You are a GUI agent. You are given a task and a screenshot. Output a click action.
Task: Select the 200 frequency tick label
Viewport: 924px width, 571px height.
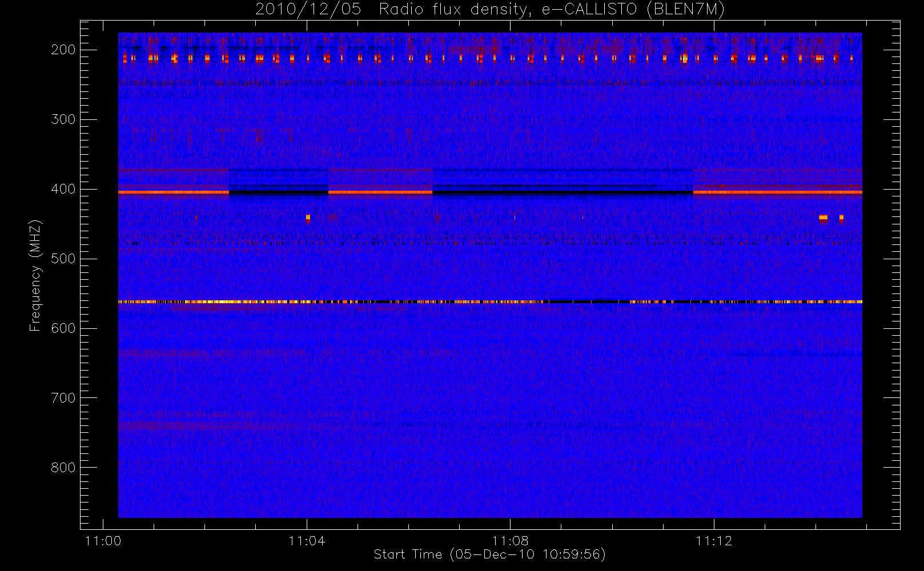(x=63, y=50)
